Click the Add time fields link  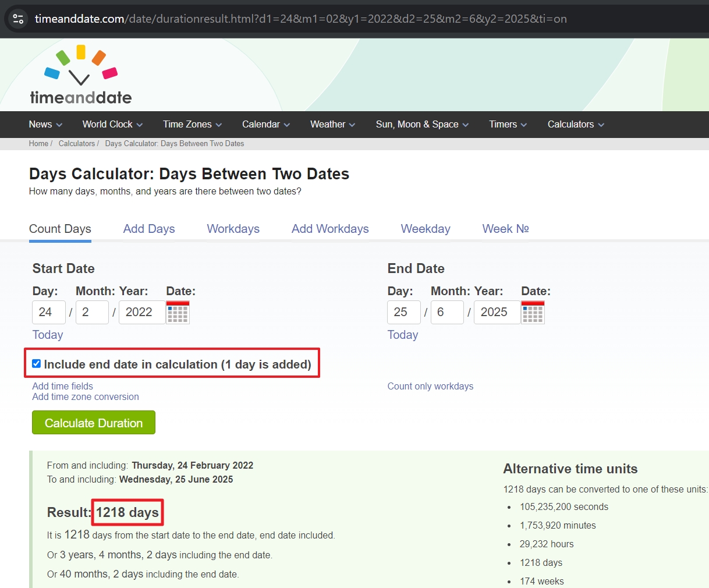(62, 386)
